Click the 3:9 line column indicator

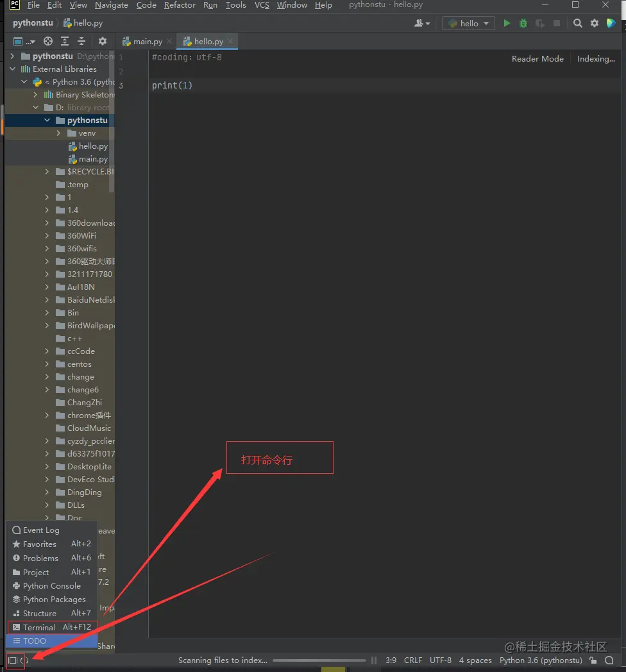[x=391, y=660]
